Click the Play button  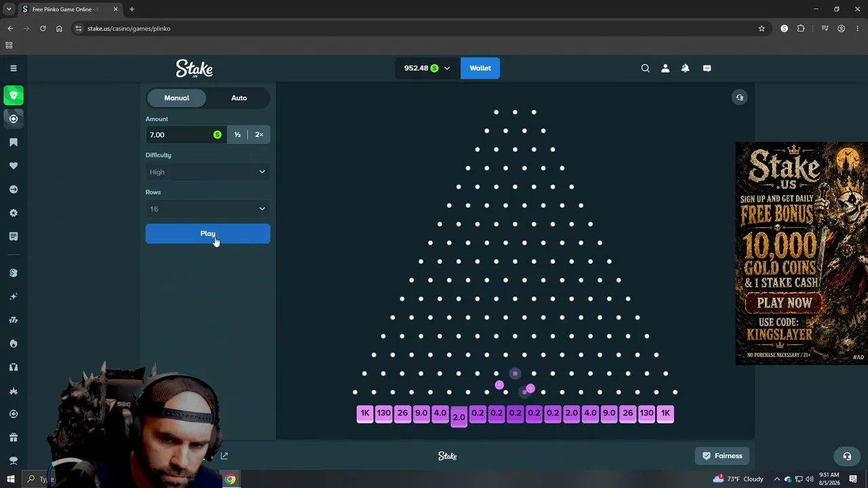(208, 234)
